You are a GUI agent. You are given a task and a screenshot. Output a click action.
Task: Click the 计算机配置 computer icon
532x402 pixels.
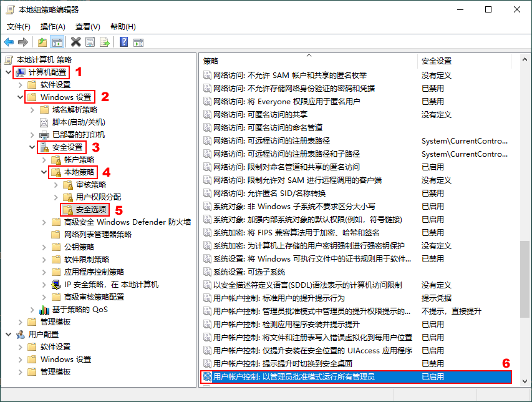[x=21, y=72]
